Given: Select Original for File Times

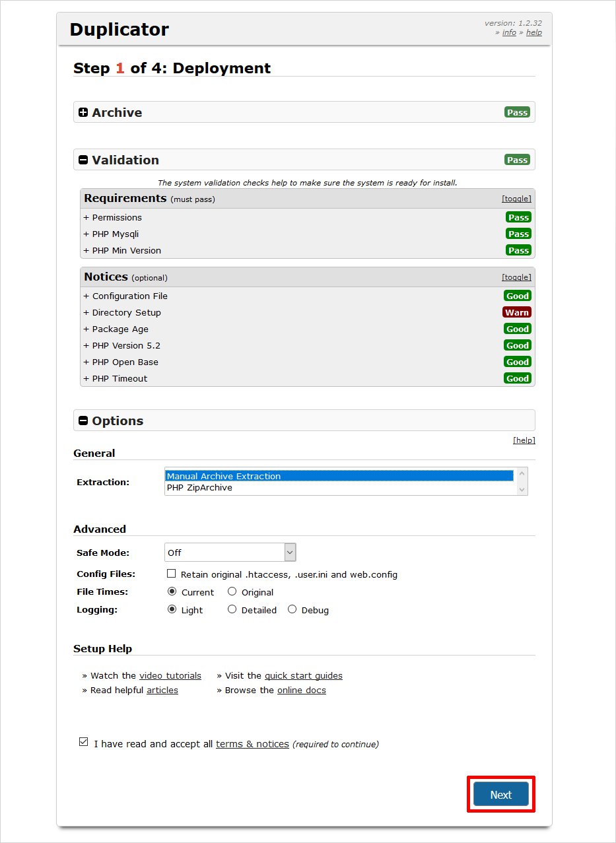Looking at the screenshot, I should pos(232,592).
